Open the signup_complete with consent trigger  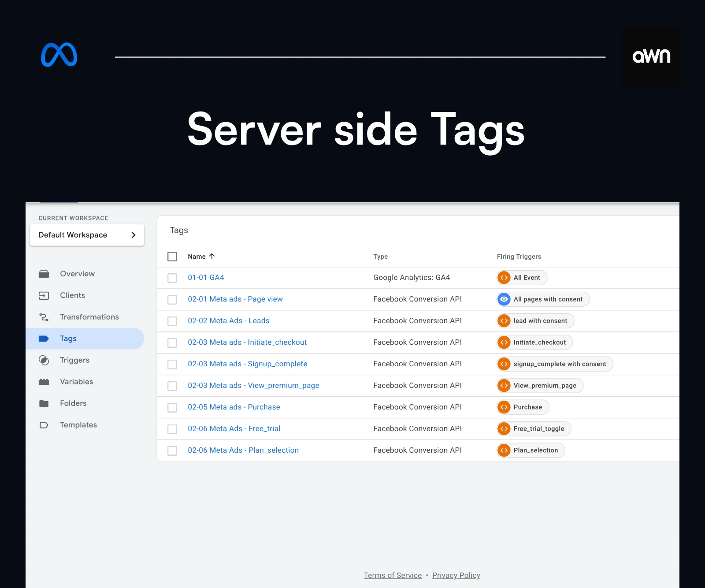555,364
